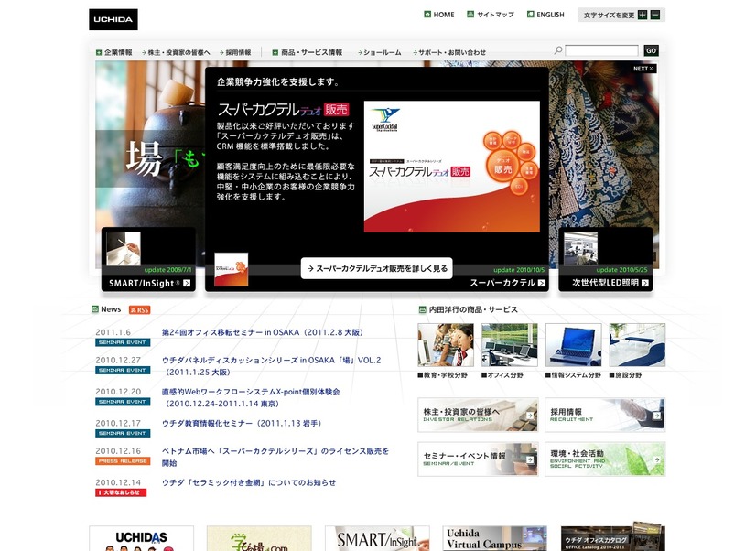Switch to the ENGLISH site
The height and width of the screenshot is (551, 756).
pos(545,15)
